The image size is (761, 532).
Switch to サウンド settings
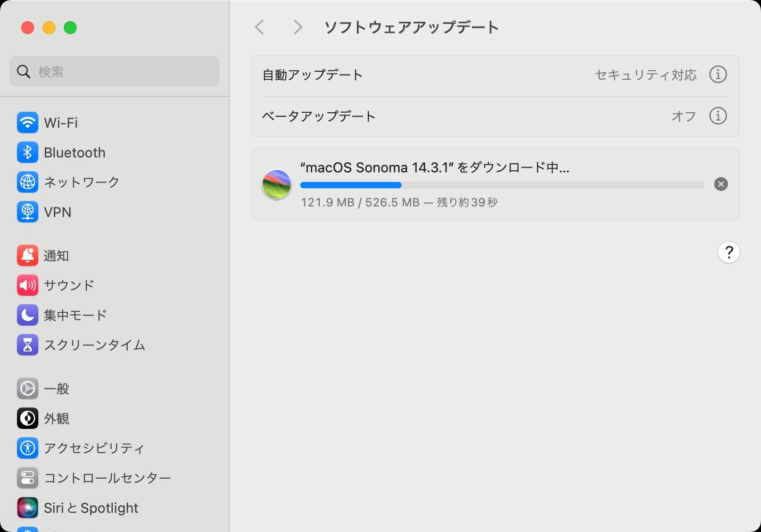(x=69, y=286)
